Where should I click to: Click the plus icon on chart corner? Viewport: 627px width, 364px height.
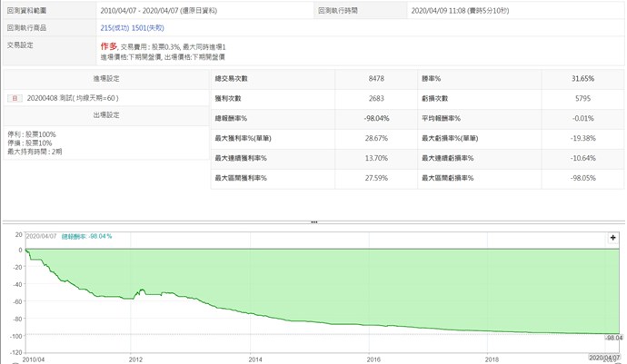pyautogui.click(x=613, y=237)
